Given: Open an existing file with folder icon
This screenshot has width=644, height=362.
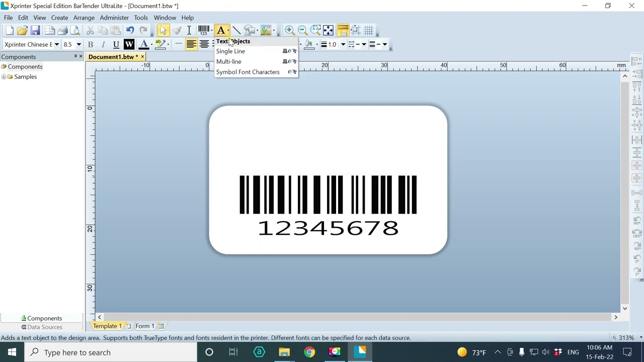Looking at the screenshot, I should pyautogui.click(x=22, y=31).
